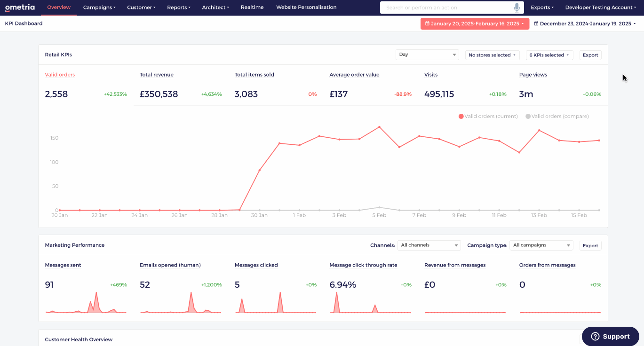644x346 pixels.
Task: Toggle Valid orders (current) legend series
Action: [x=488, y=116]
